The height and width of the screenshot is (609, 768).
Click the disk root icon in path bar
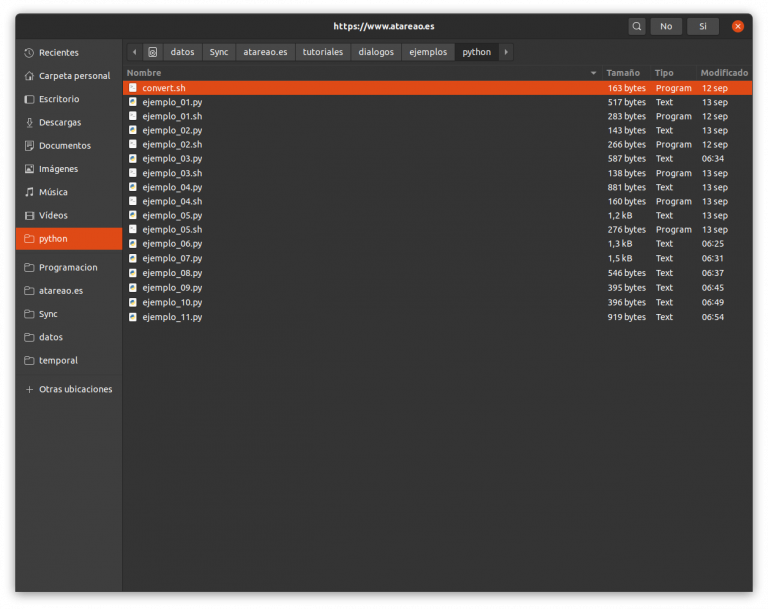[152, 52]
